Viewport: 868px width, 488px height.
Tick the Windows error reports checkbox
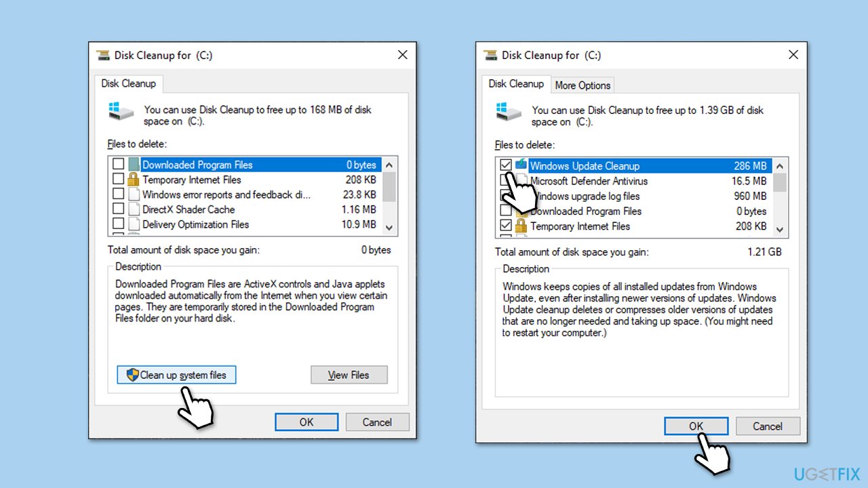tap(118, 195)
